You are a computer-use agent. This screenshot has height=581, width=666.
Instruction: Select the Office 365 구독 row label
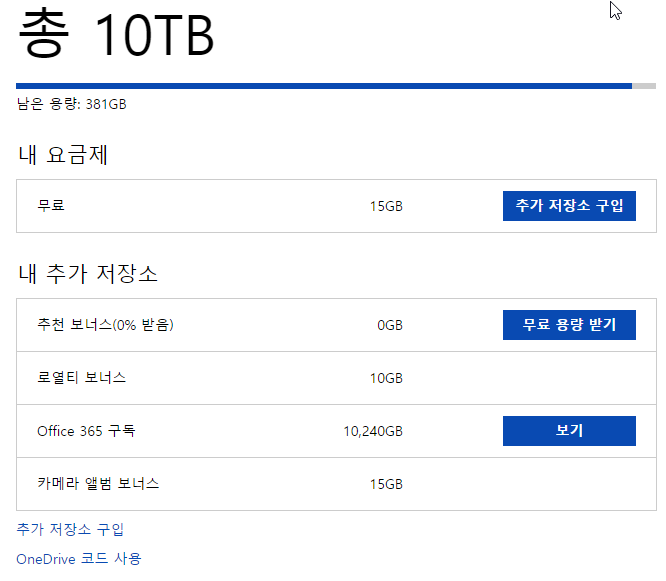coord(86,431)
